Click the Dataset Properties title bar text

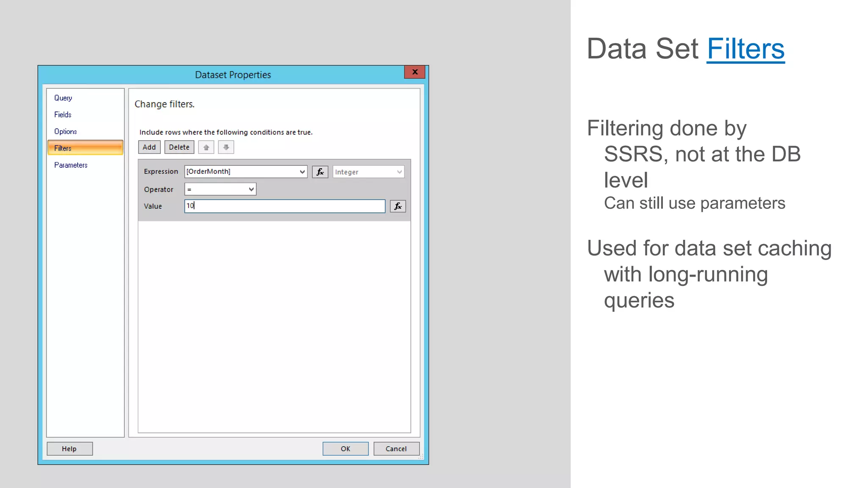[x=233, y=75]
